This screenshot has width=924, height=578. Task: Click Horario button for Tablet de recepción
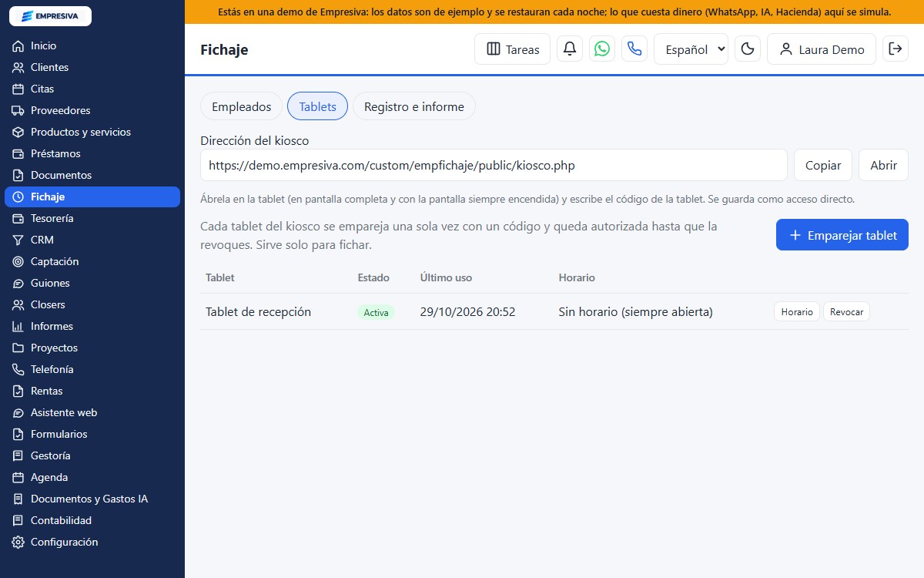pyautogui.click(x=797, y=311)
